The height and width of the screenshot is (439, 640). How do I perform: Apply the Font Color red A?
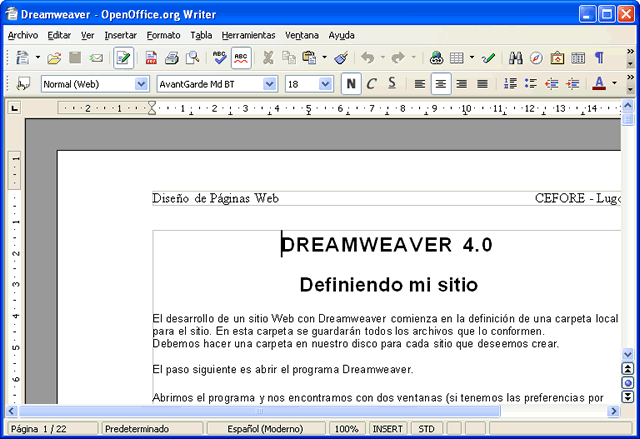click(599, 84)
